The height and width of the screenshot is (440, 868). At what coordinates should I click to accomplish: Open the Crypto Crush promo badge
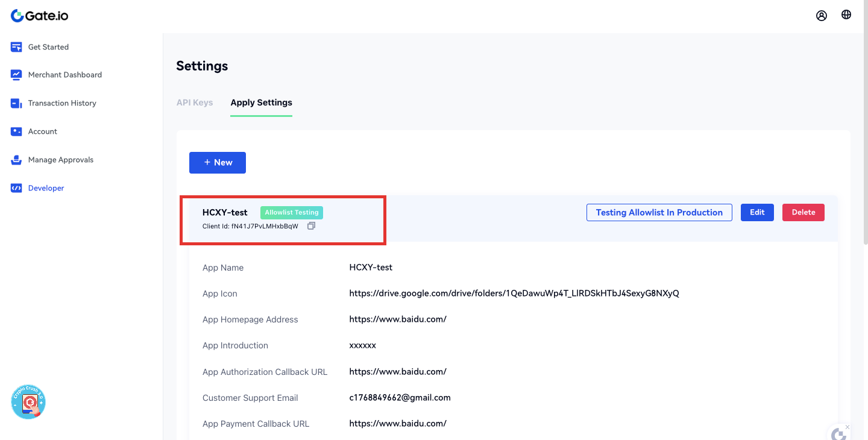coord(28,402)
